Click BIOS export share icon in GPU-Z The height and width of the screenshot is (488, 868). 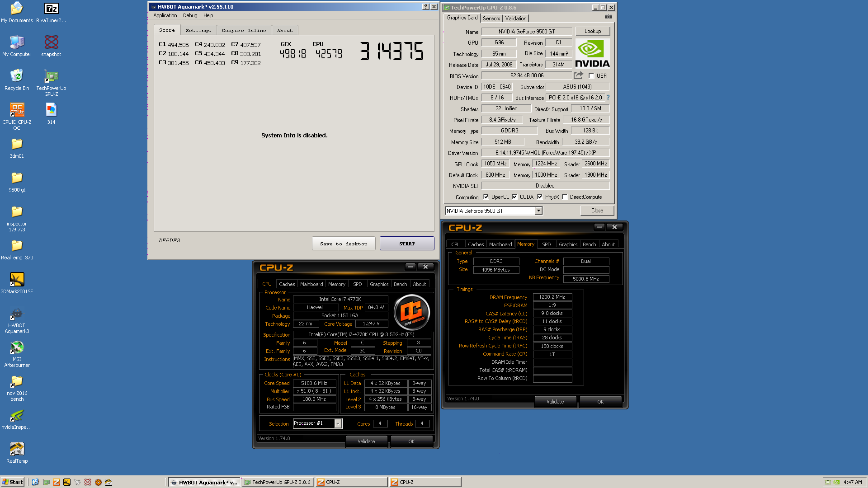point(578,75)
